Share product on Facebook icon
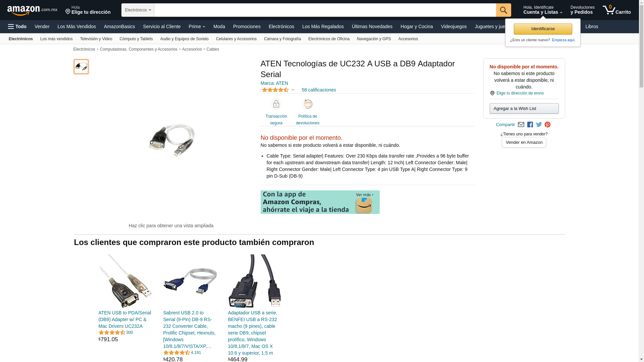The height and width of the screenshot is (362, 644). 530,125
